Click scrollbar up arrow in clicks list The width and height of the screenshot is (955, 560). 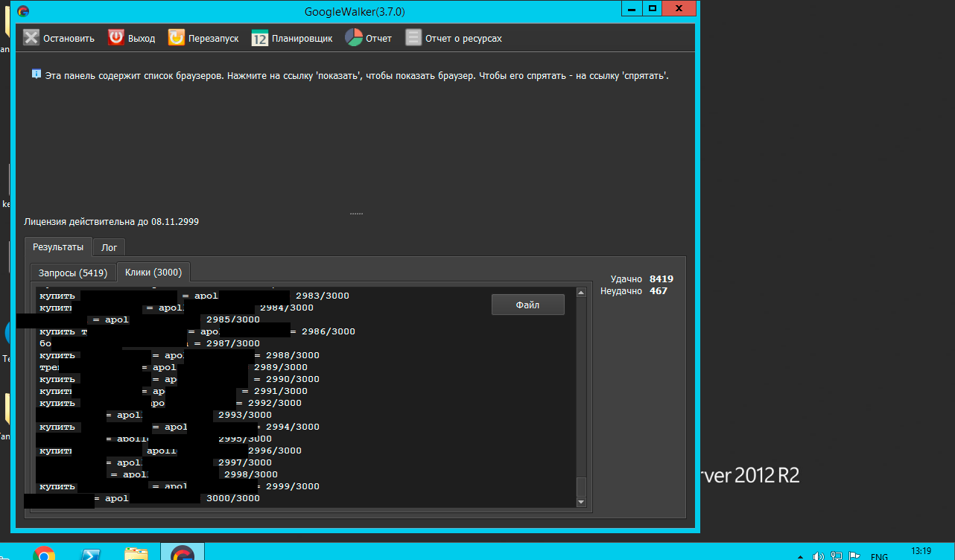point(582,292)
